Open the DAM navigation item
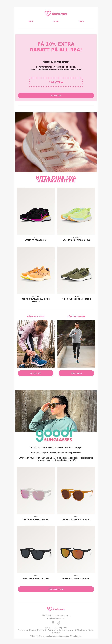This screenshot has height=644, width=112. point(31,21)
